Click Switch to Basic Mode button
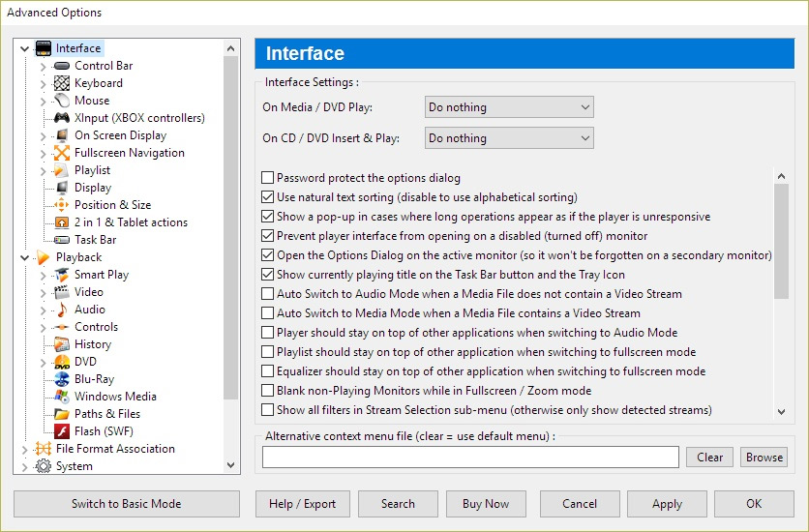809x532 pixels. pyautogui.click(x=127, y=504)
